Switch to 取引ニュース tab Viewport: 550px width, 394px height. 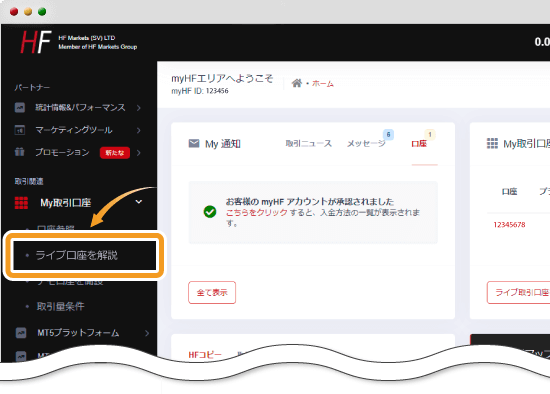pos(308,143)
